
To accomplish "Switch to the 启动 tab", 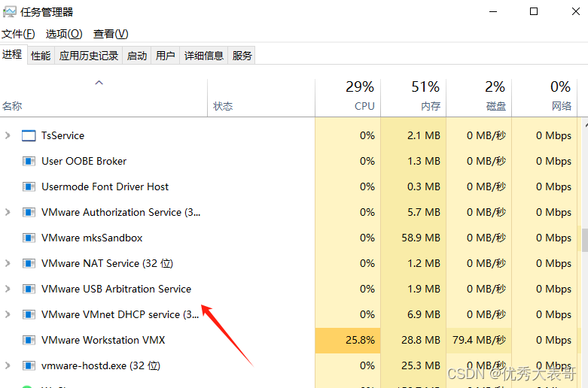I will tap(136, 56).
